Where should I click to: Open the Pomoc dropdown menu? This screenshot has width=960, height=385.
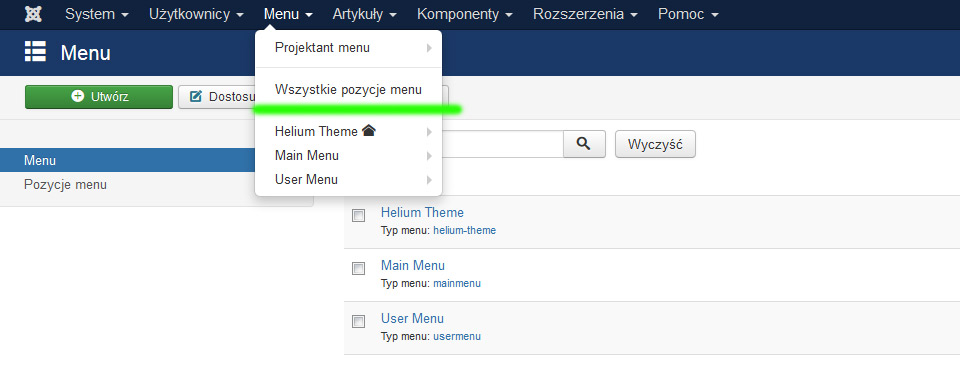point(688,14)
